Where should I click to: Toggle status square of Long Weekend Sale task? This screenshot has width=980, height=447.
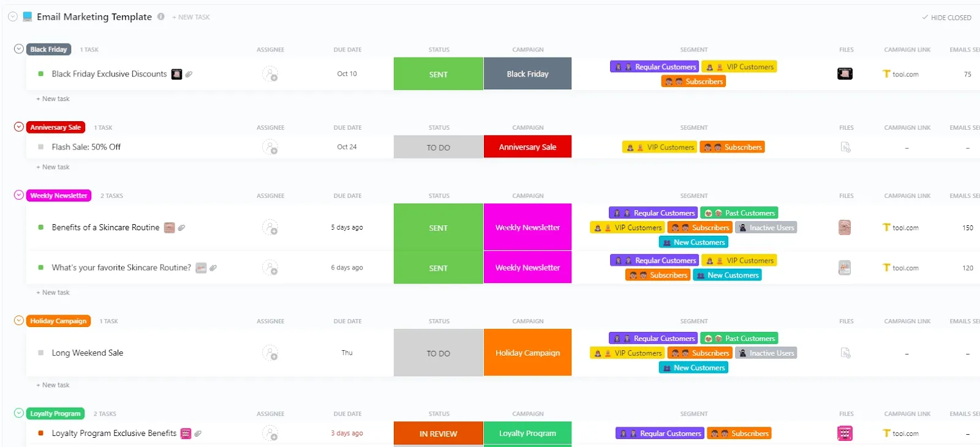[x=41, y=353]
